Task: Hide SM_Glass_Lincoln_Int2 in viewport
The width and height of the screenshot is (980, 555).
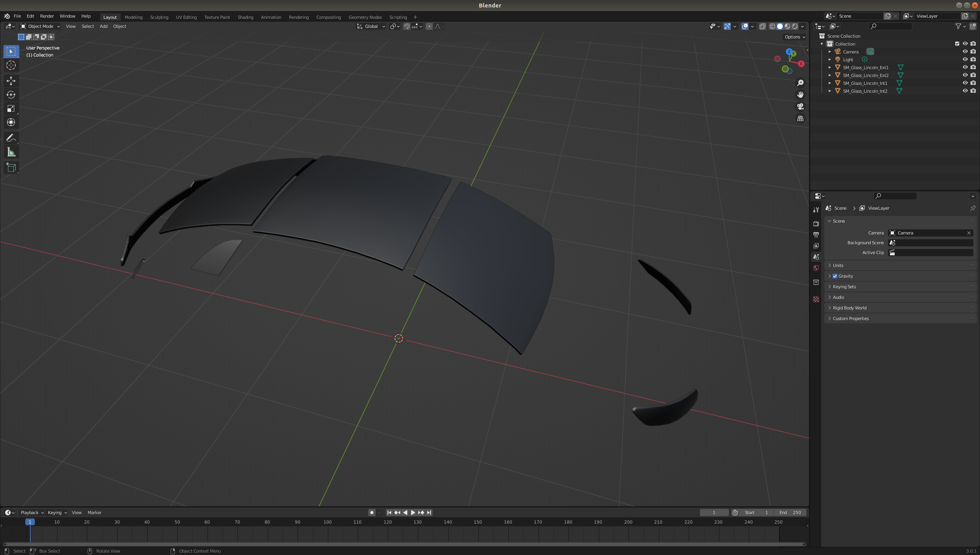Action: (965, 91)
